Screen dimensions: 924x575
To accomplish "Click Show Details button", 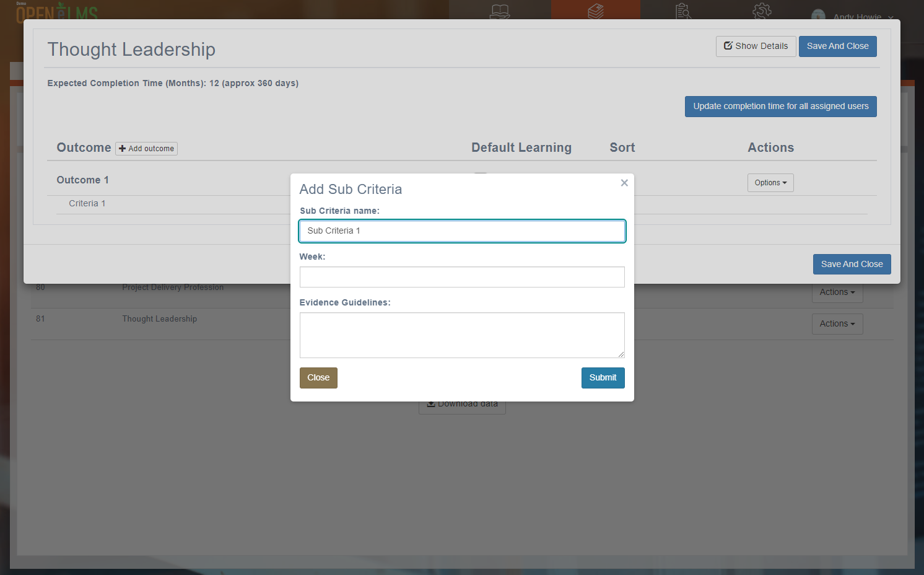I will point(756,46).
